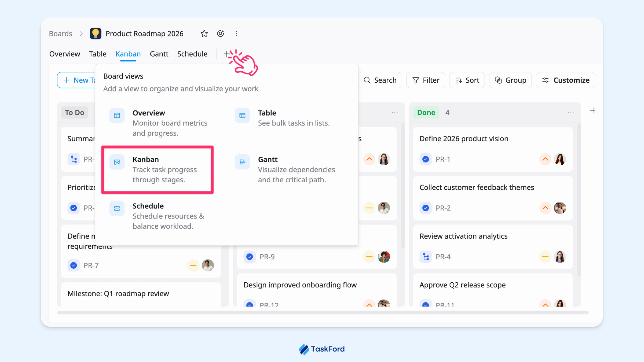Open assignee avatar on PR-7 card
The height and width of the screenshot is (362, 644).
(x=208, y=265)
